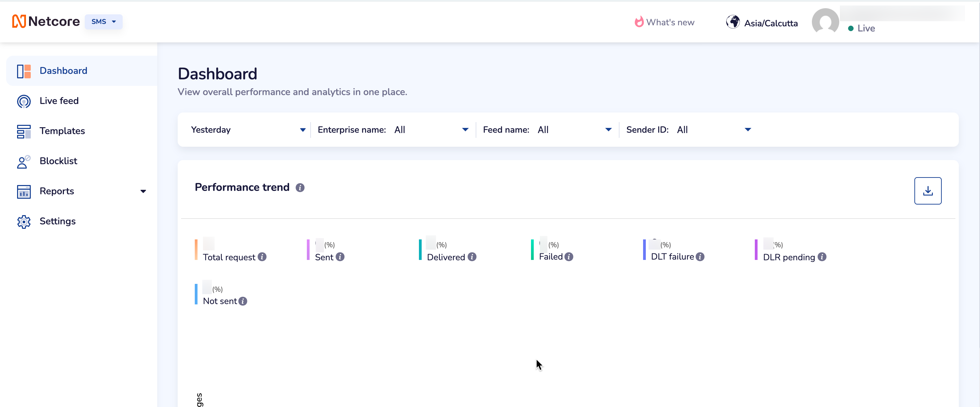Toggle the Delivered metric in the legend
The height and width of the screenshot is (407, 980).
pyautogui.click(x=446, y=257)
